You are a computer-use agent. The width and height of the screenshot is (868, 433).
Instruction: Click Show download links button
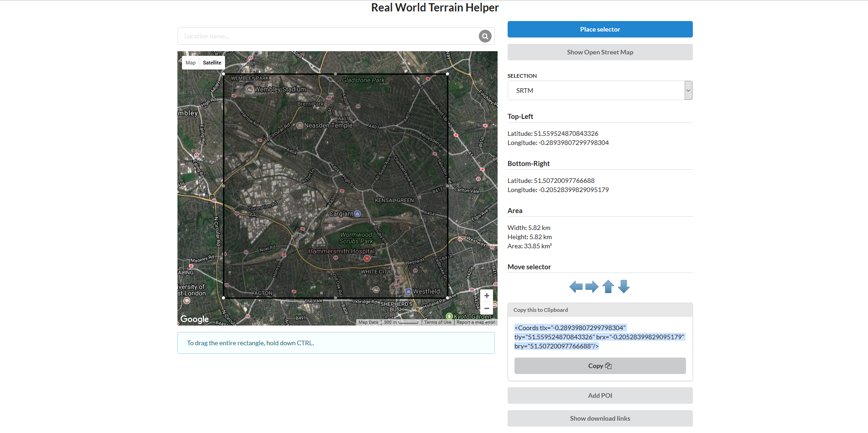[600, 418]
